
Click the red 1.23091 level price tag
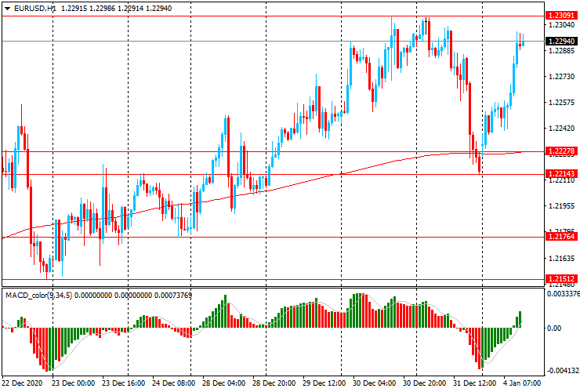coord(561,16)
